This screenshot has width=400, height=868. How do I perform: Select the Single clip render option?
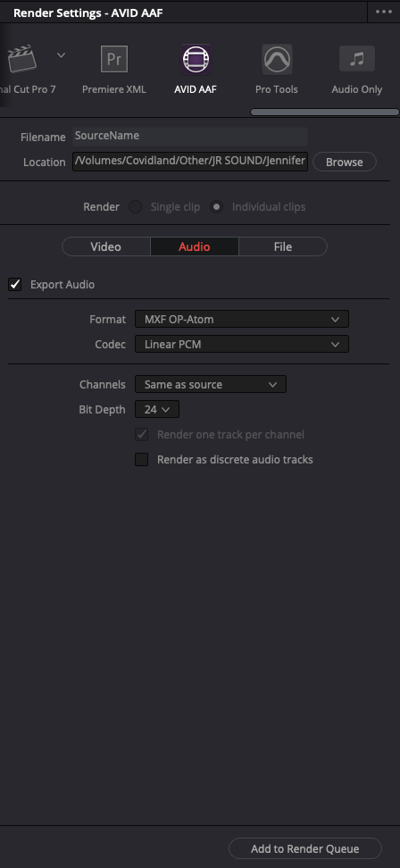(135, 207)
